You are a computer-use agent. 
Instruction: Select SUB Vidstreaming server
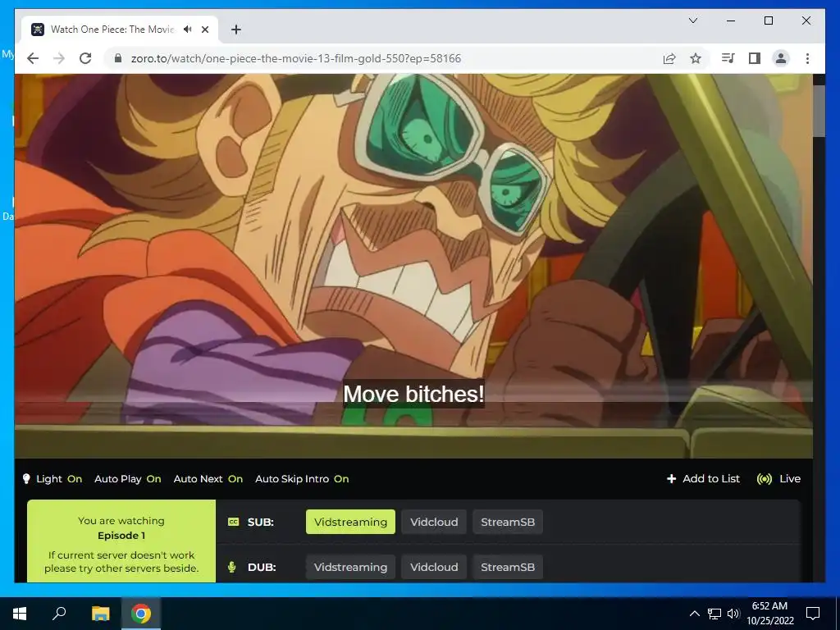click(x=350, y=522)
